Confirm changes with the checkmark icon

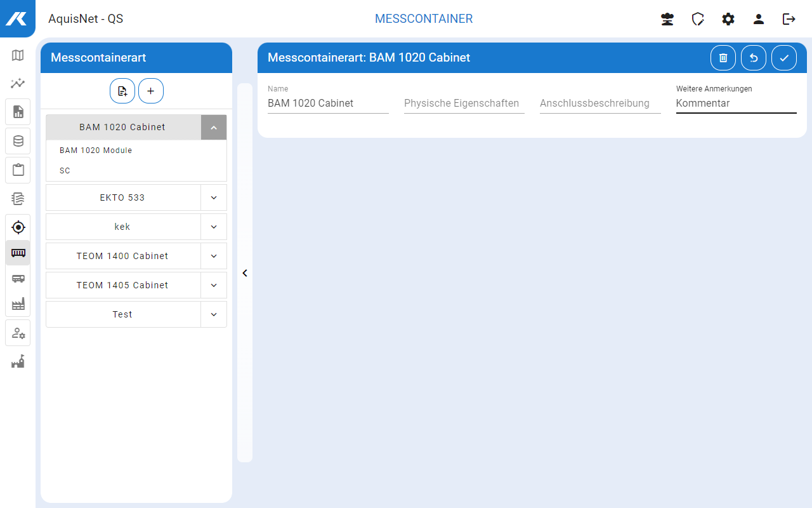point(784,58)
